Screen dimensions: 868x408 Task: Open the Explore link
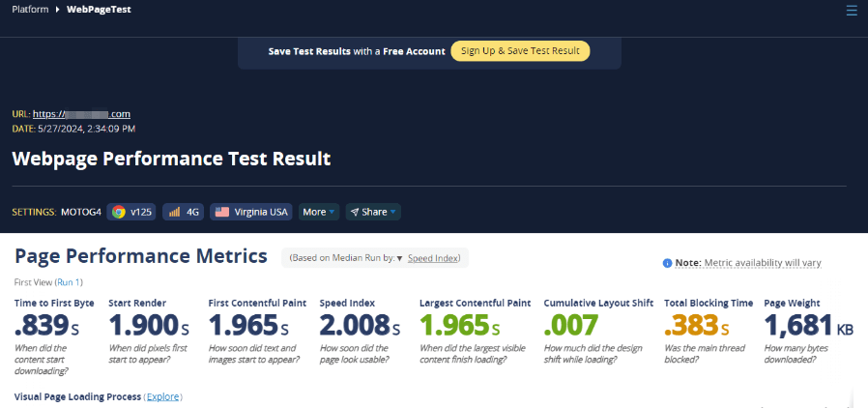click(162, 397)
